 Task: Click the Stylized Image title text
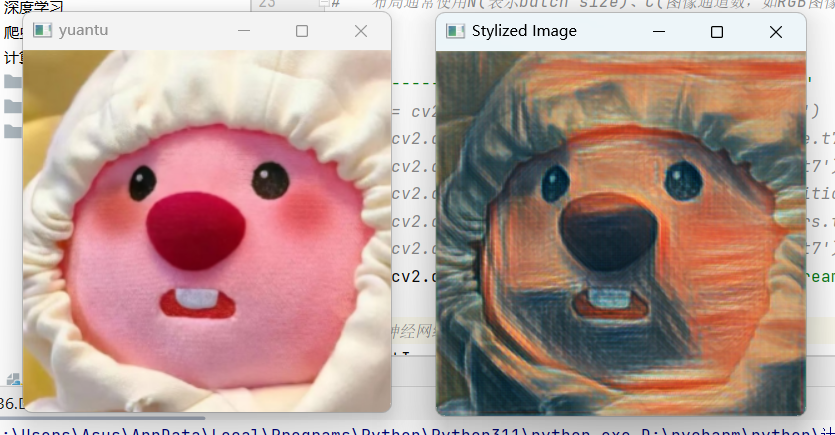[524, 31]
